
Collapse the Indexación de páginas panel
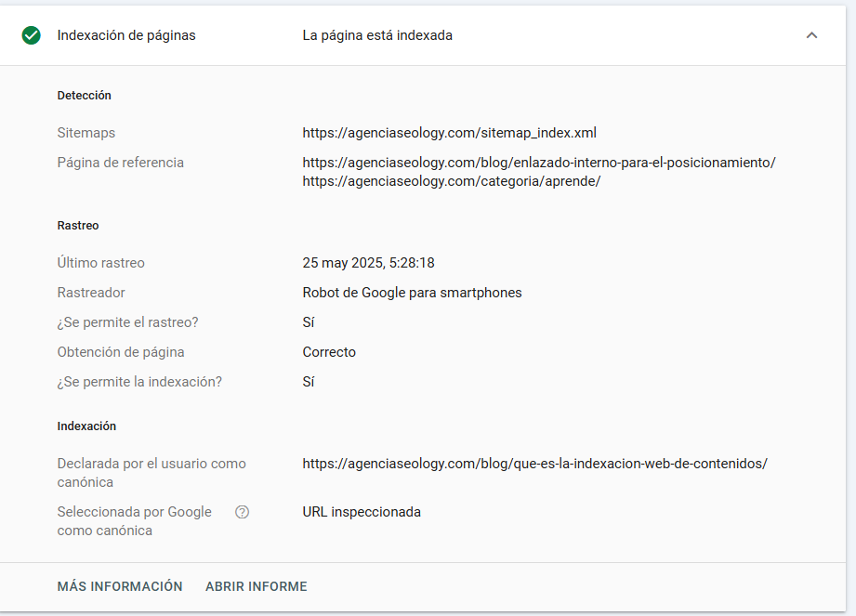tap(811, 35)
